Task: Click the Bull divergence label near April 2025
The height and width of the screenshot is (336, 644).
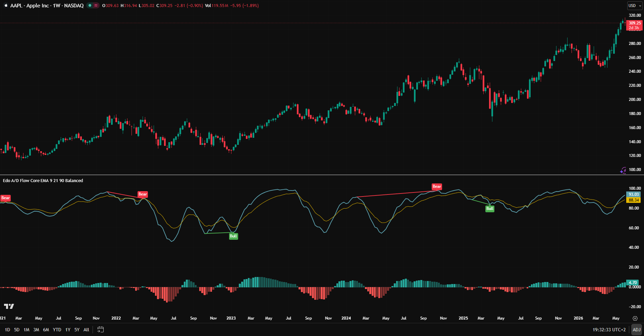Action: click(490, 209)
